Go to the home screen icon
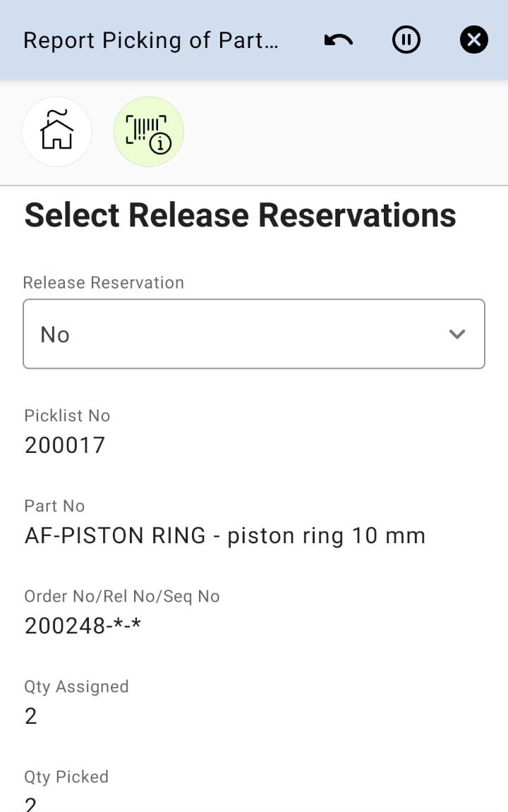Screen dimensions: 508x812 click(x=57, y=132)
